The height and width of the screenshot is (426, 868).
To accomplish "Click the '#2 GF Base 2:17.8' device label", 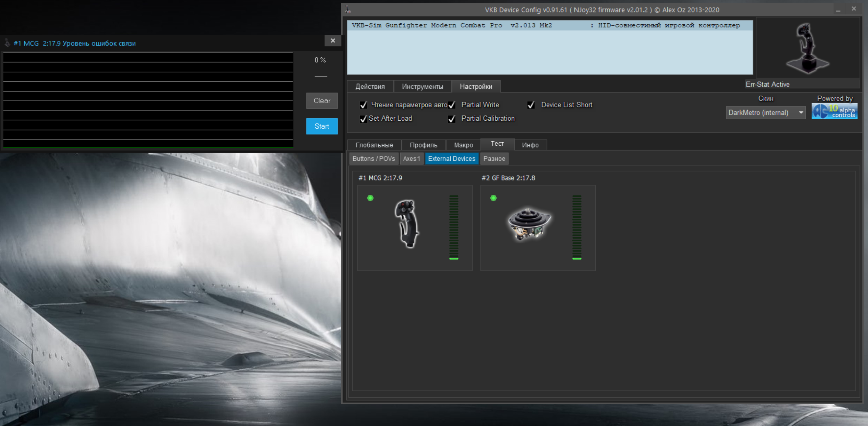I will (508, 178).
